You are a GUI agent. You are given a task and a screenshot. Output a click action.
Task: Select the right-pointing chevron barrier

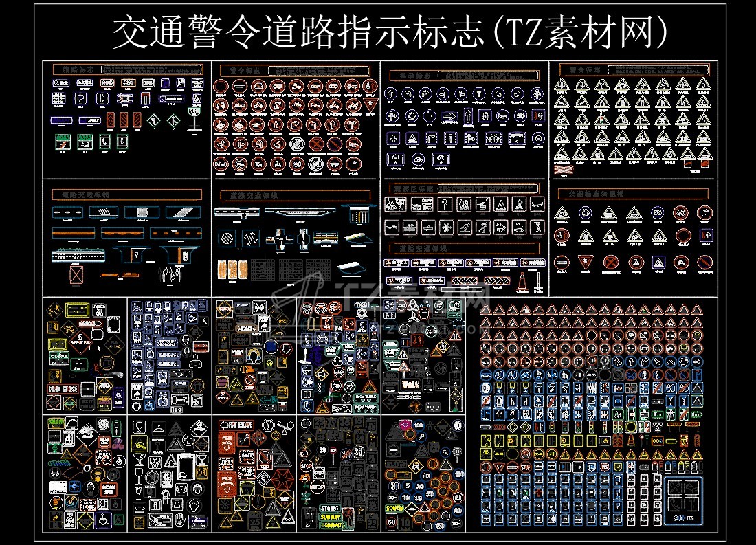coord(497,280)
